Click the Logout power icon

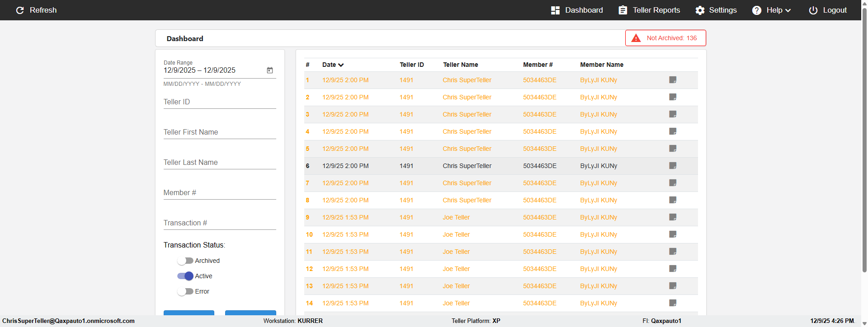click(813, 10)
